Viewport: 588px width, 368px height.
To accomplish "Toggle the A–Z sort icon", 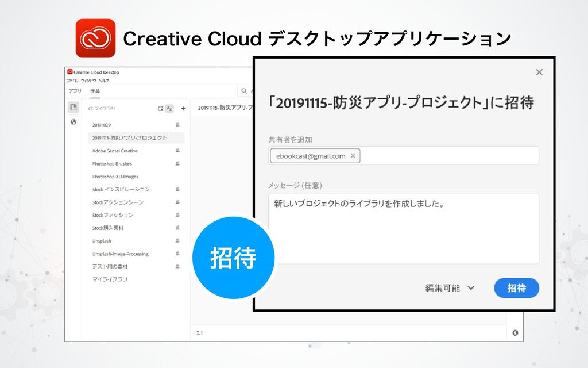I will (x=169, y=109).
